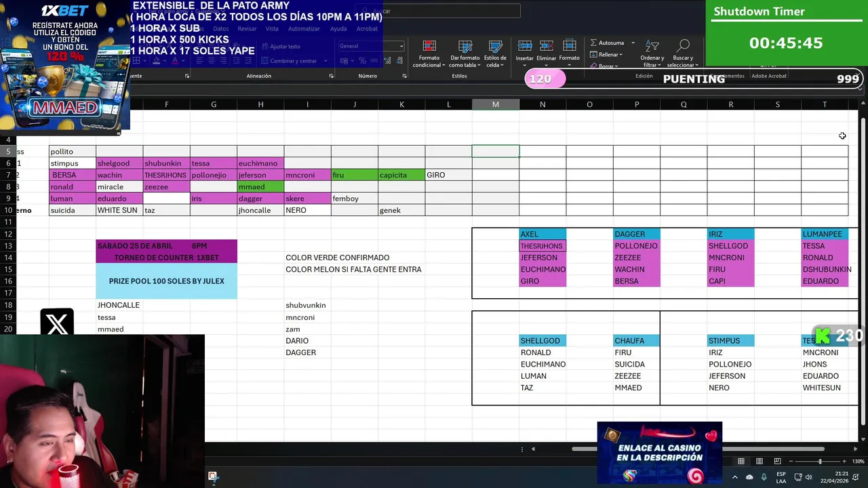Viewport: 868px width, 488px height.
Task: Apply Autosuma sigma function
Action: [x=593, y=43]
